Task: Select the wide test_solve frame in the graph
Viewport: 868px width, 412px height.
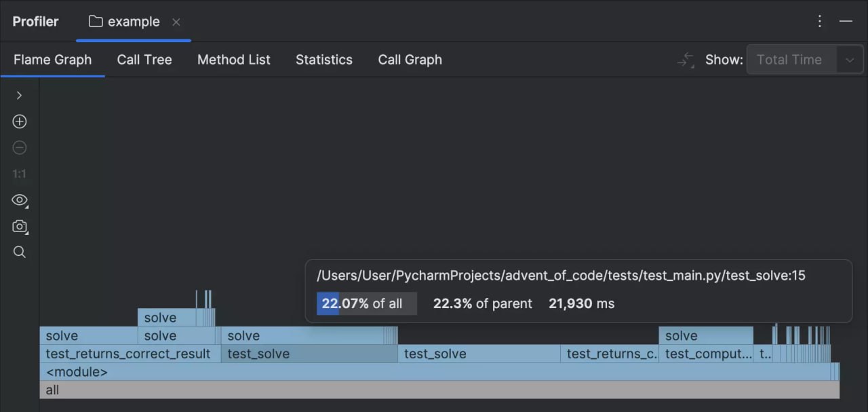Action: click(x=309, y=354)
